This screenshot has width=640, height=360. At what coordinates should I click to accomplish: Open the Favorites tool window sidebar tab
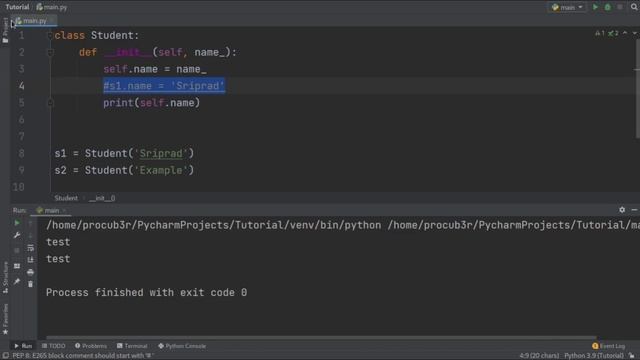coord(5,318)
